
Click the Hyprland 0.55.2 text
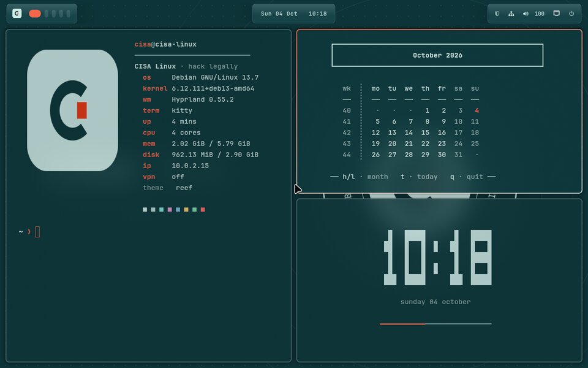(x=203, y=99)
